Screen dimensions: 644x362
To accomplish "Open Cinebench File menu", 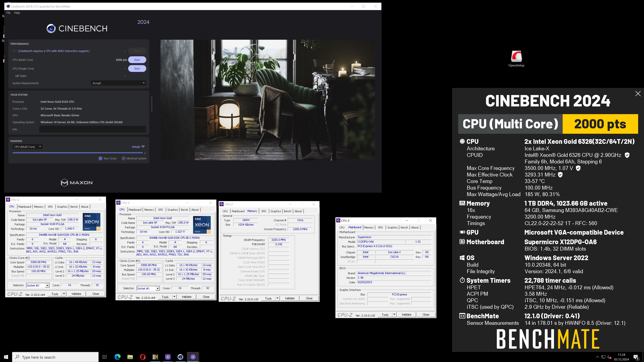I will (9, 13).
